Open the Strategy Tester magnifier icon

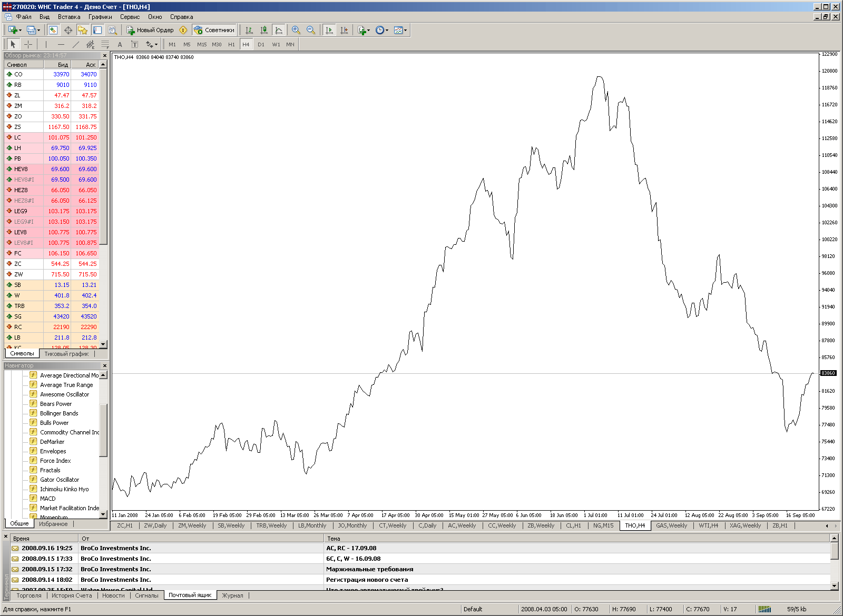click(x=112, y=30)
